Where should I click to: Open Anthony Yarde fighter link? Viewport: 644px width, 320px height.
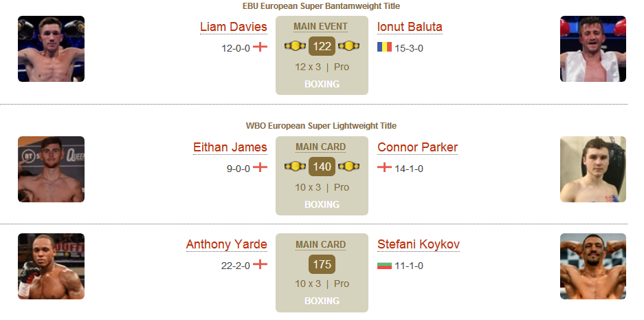point(226,244)
